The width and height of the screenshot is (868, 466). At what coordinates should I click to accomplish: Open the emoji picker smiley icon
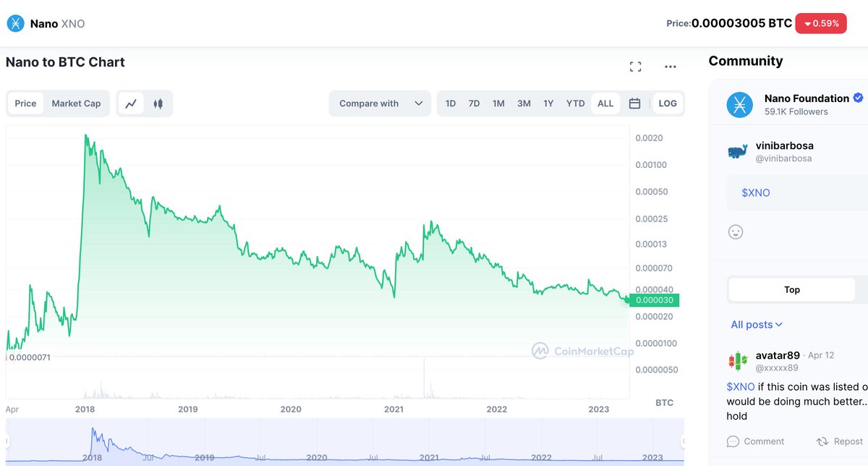click(x=736, y=232)
